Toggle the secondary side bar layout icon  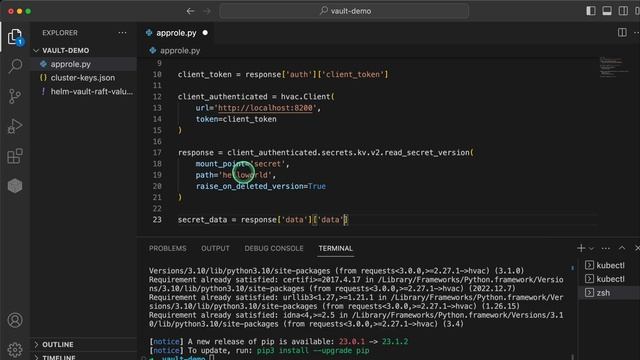point(623,11)
